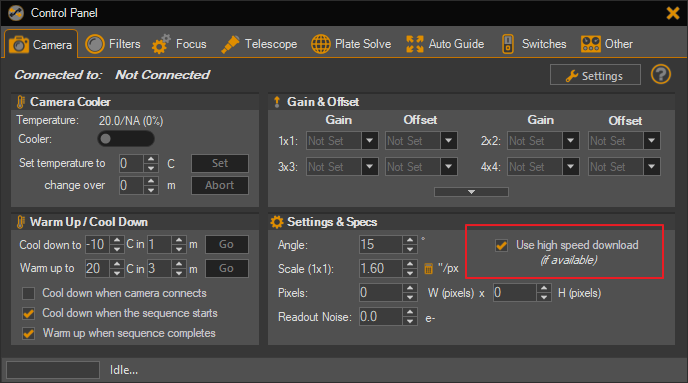Enable Cool down when camera connects
688x383 pixels.
coord(29,293)
